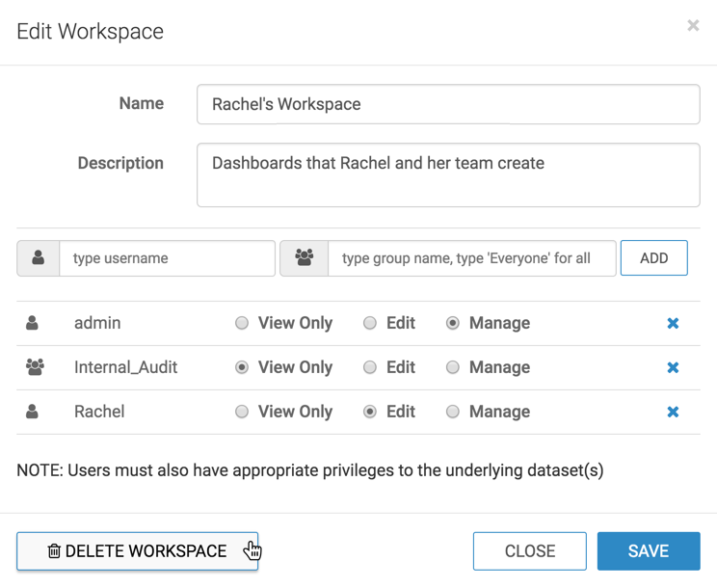Viewport: 717px width, 588px height.
Task: Click the user icon next to admin
Action: (33, 324)
